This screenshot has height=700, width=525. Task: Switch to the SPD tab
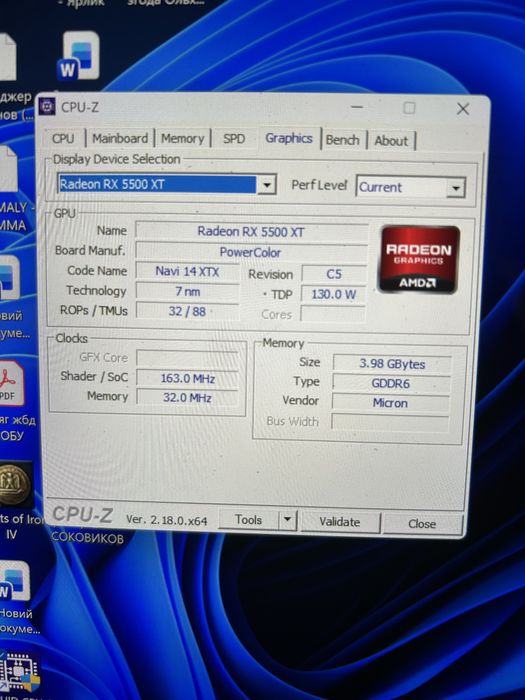(x=234, y=139)
